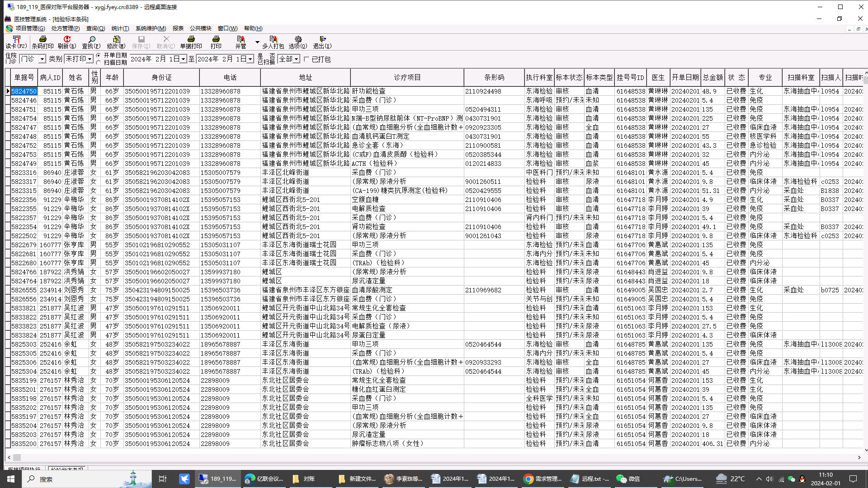Screen dimensions: 868x488
Task: Open the 选项 options gear icon
Action: pos(298,40)
